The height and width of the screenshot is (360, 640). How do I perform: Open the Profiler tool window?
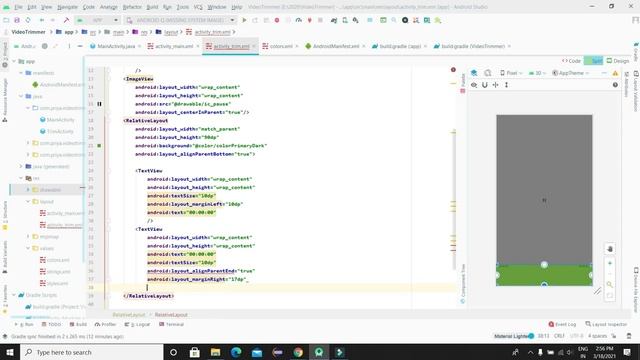click(x=105, y=324)
